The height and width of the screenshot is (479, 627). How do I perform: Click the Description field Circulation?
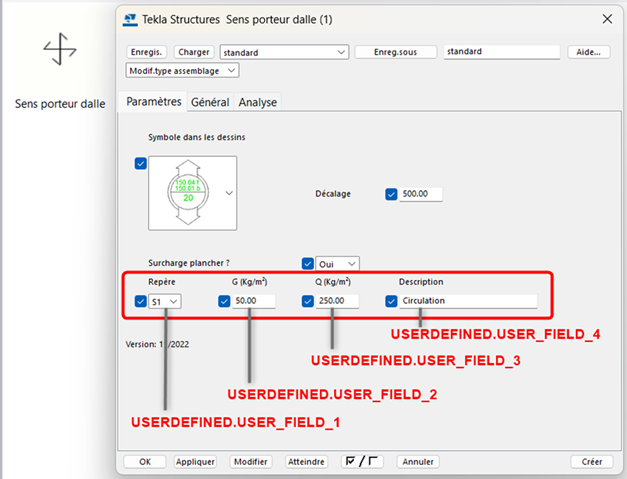468,301
